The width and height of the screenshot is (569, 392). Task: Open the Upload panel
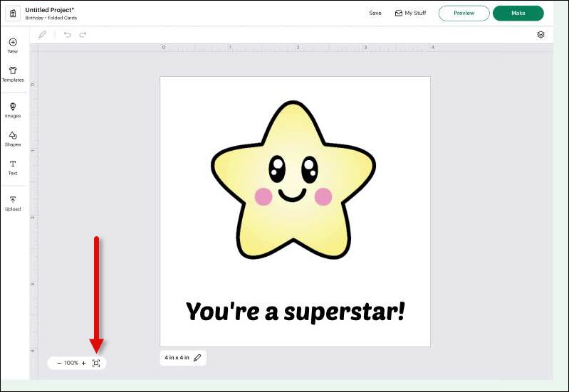pyautogui.click(x=13, y=203)
